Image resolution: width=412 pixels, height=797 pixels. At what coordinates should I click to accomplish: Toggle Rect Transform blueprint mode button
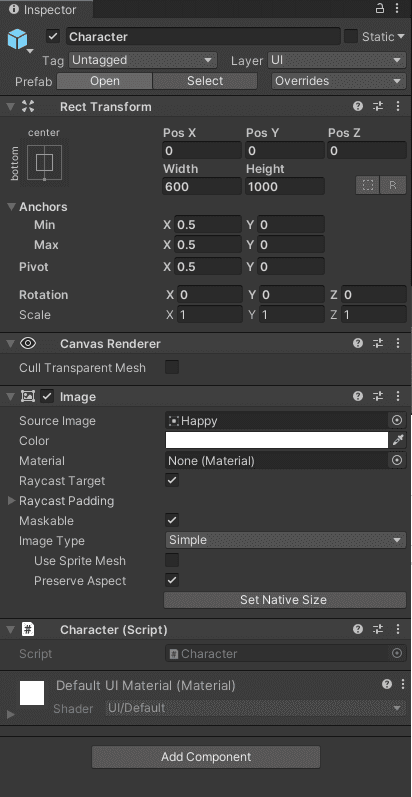[x=368, y=186]
